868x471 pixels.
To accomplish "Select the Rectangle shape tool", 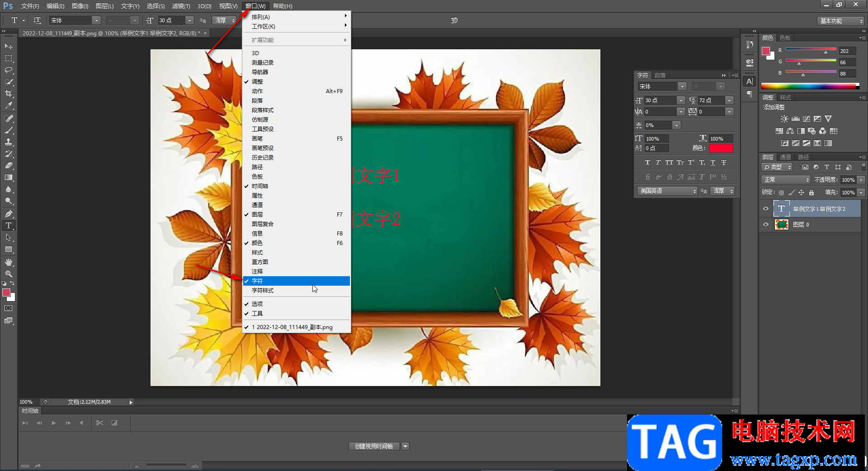I will tap(9, 249).
